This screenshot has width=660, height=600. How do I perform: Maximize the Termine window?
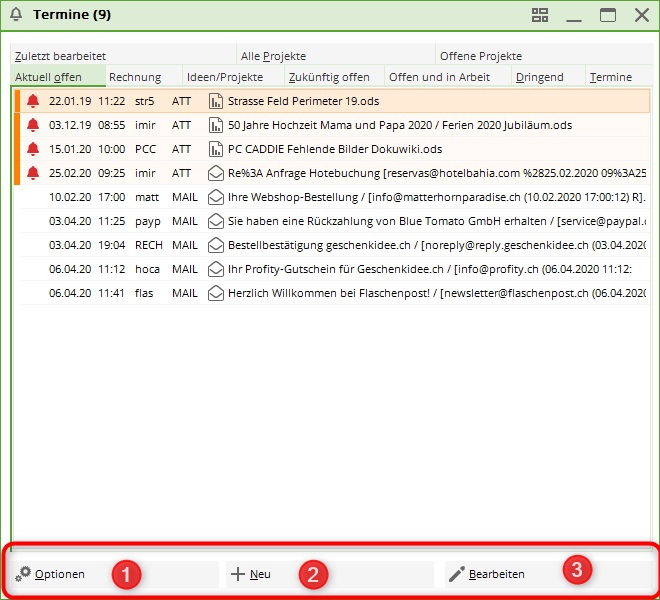[x=607, y=15]
